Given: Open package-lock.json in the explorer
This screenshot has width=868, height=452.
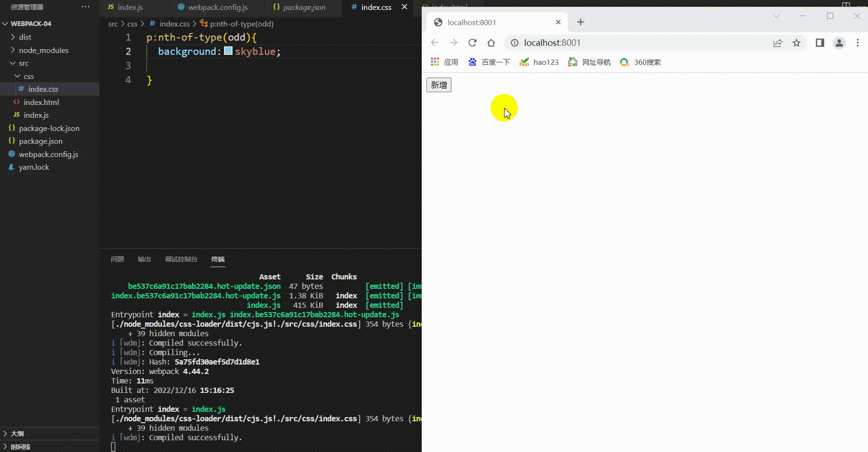Looking at the screenshot, I should tap(50, 128).
